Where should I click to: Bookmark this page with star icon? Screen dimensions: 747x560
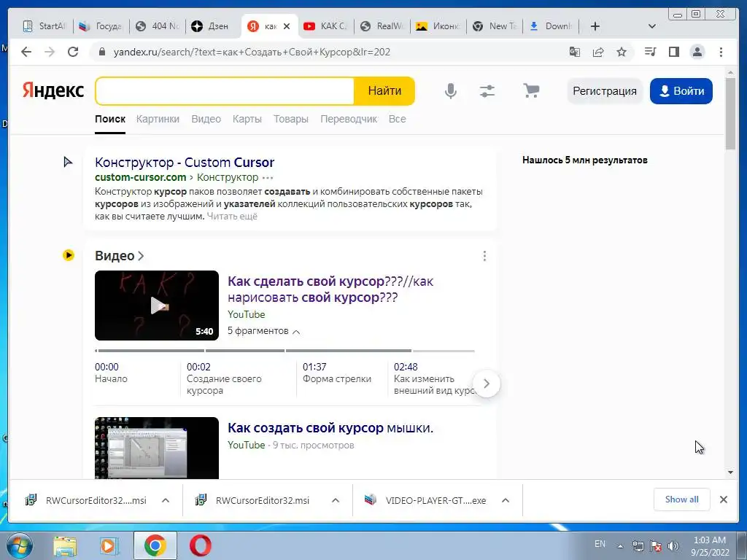click(x=622, y=52)
